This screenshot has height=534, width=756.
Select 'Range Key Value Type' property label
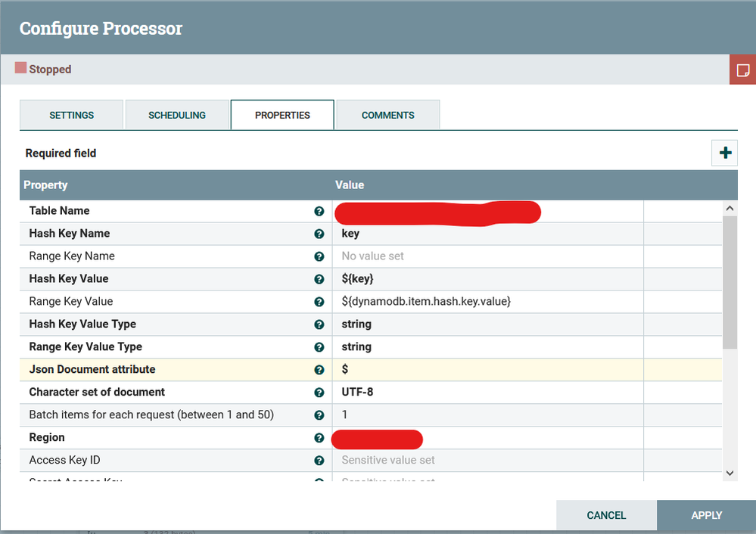click(86, 346)
